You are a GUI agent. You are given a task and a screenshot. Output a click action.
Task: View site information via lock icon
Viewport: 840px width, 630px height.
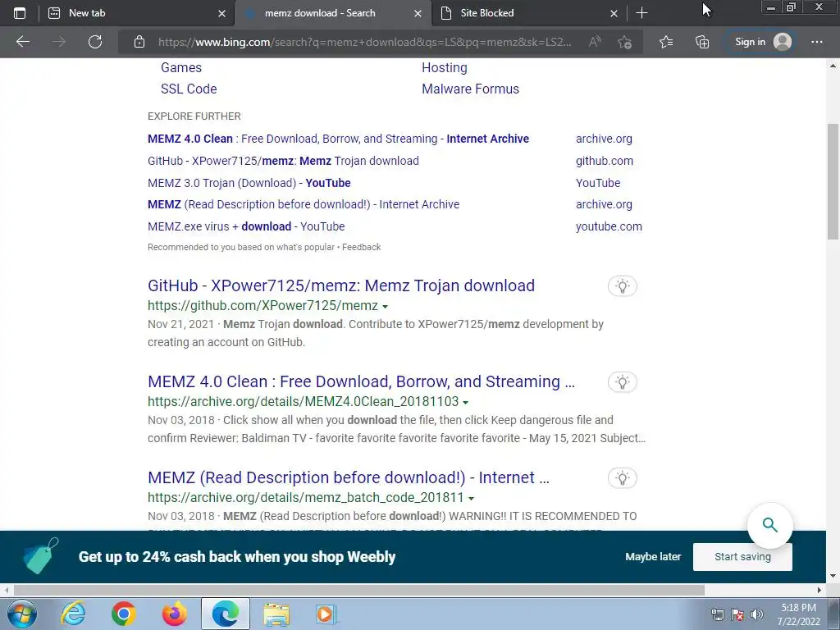pyautogui.click(x=139, y=42)
